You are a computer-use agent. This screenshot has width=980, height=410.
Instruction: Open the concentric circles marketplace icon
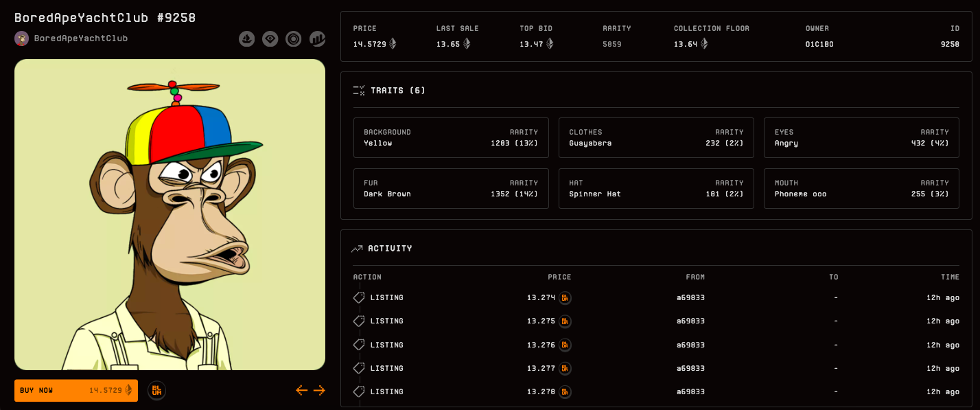pos(294,39)
